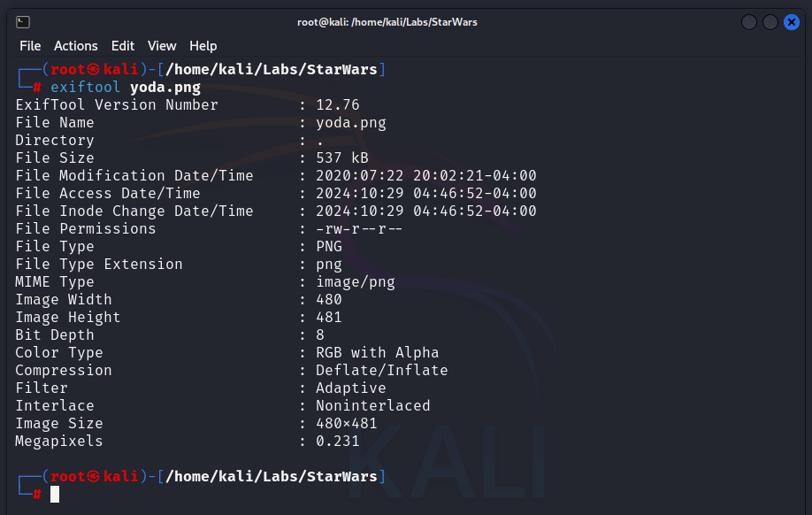Viewport: 812px width, 515px height.
Task: Click the Megapixels value 0.231
Action: point(338,441)
